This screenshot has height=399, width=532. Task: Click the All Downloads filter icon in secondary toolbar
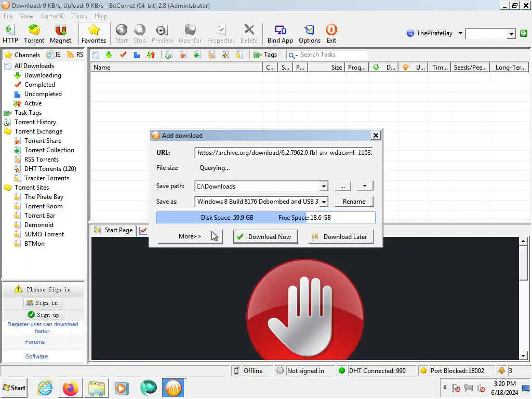[96, 55]
